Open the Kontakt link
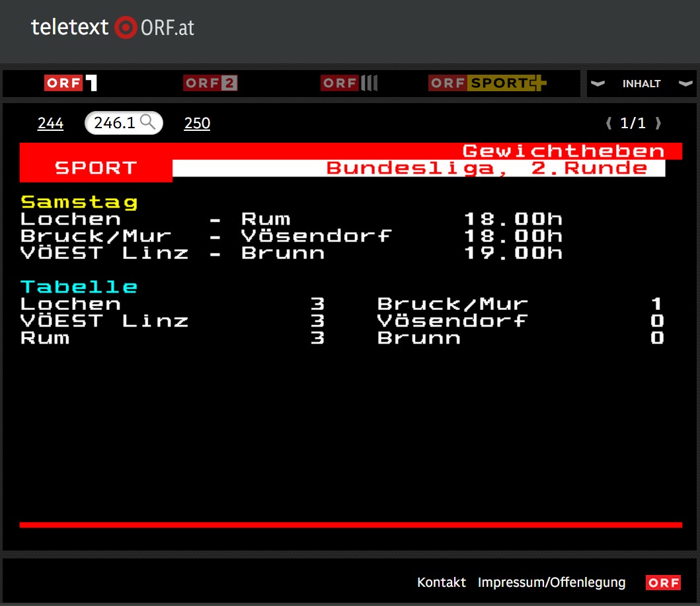 (x=441, y=582)
